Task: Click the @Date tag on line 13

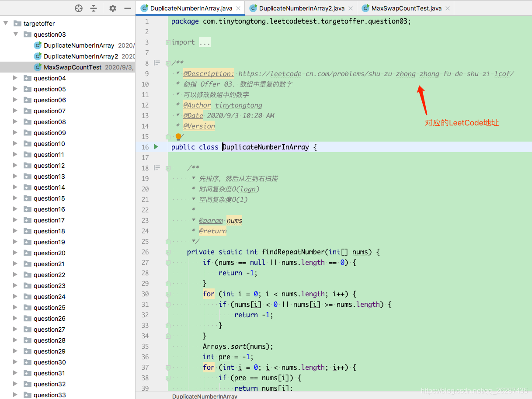Action: [x=193, y=116]
